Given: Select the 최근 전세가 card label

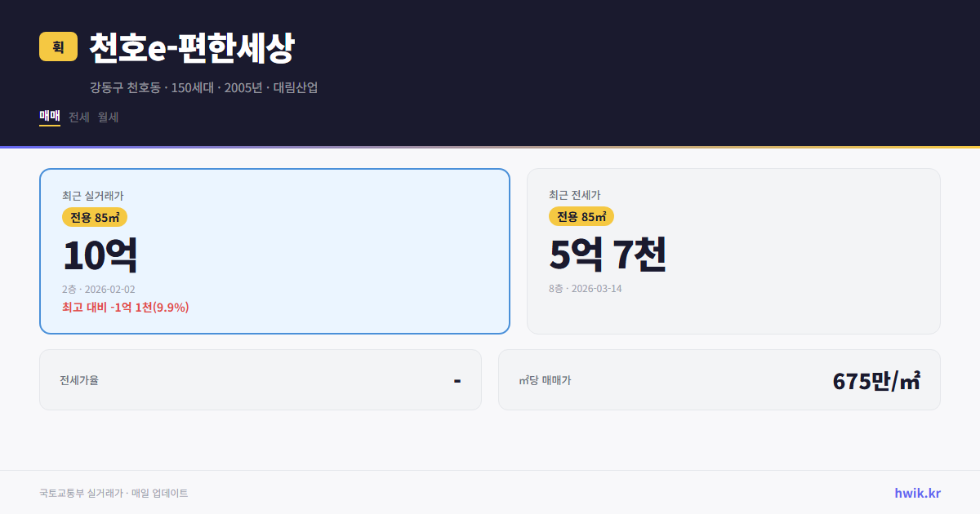Looking at the screenshot, I should click(x=575, y=195).
